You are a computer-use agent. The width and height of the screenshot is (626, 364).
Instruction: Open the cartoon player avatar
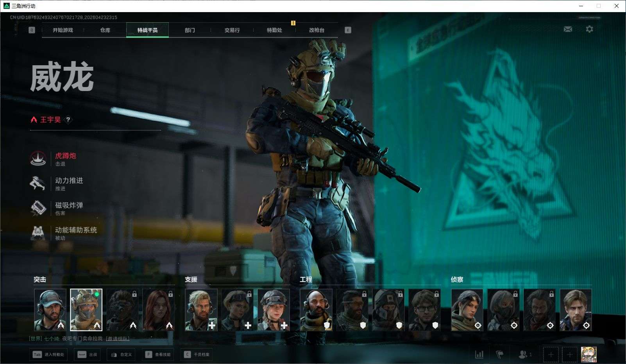click(588, 355)
